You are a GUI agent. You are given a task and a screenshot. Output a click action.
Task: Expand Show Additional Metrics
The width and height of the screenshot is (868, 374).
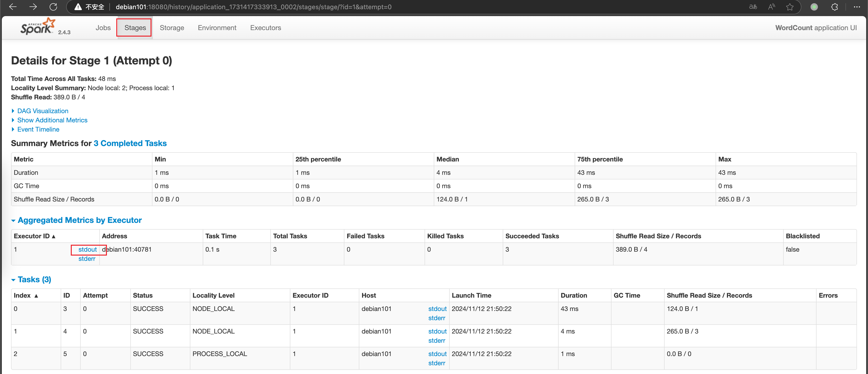[52, 120]
